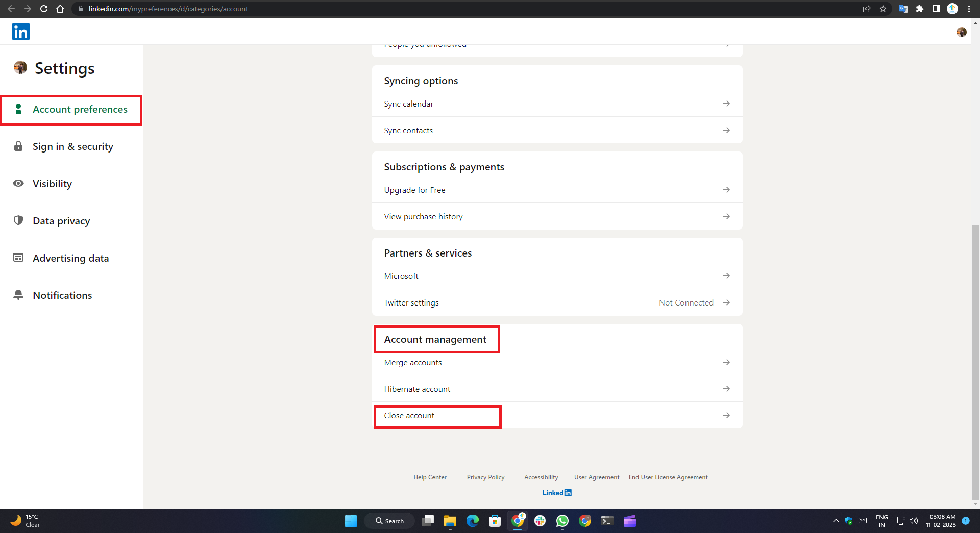Click the Windows Start button
The image size is (980, 533).
(x=351, y=521)
